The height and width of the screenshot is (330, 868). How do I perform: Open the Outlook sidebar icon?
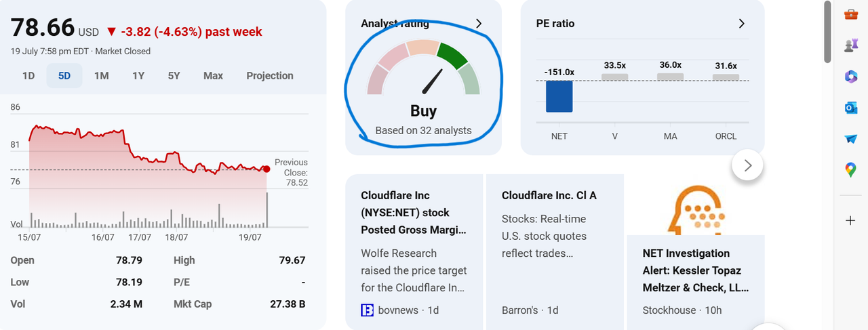(x=851, y=108)
